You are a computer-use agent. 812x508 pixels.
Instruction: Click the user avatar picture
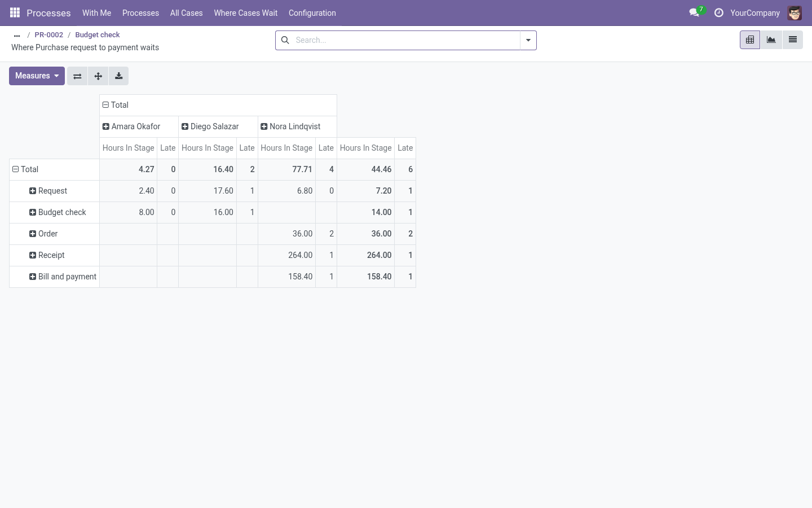(795, 13)
